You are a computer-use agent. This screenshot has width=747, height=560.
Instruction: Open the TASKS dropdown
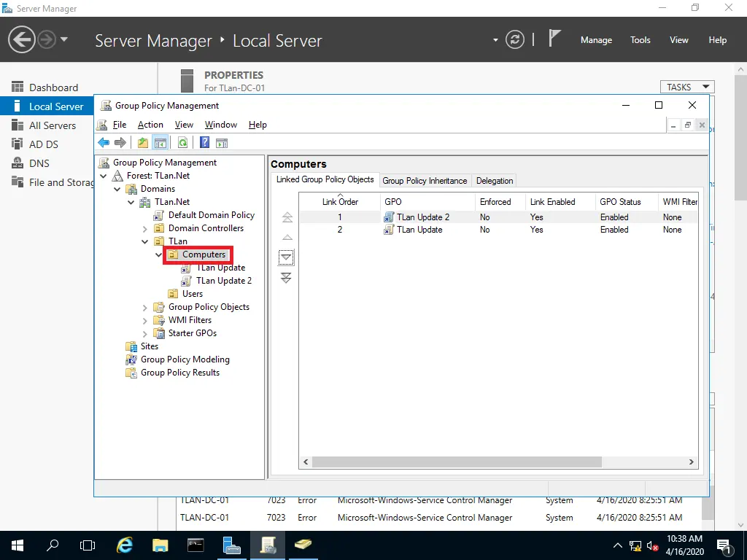(x=686, y=87)
